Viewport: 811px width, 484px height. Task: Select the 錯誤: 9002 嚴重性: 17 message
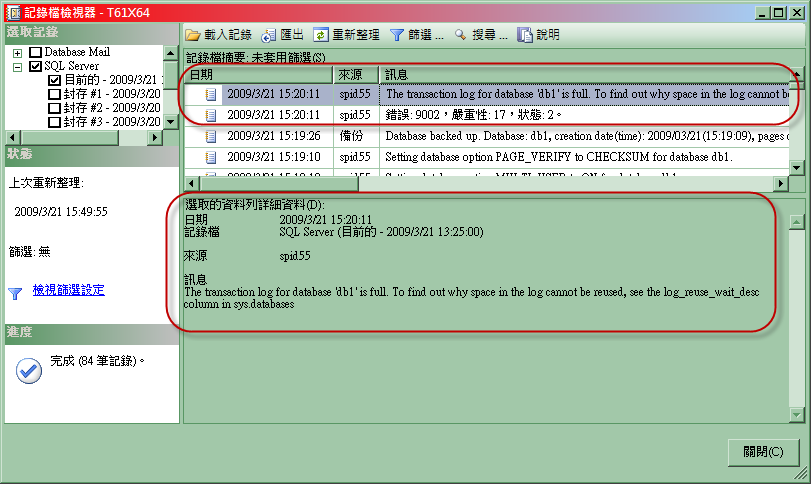pyautogui.click(x=473, y=115)
